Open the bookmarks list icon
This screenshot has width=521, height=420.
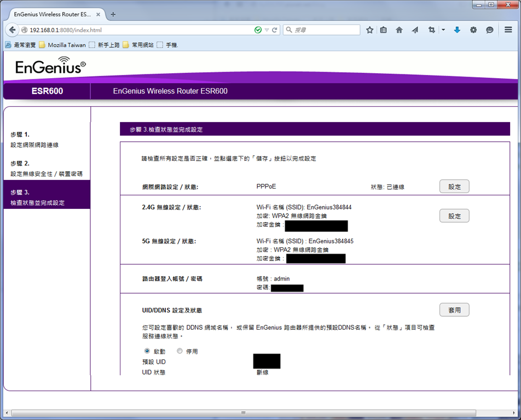pos(383,30)
